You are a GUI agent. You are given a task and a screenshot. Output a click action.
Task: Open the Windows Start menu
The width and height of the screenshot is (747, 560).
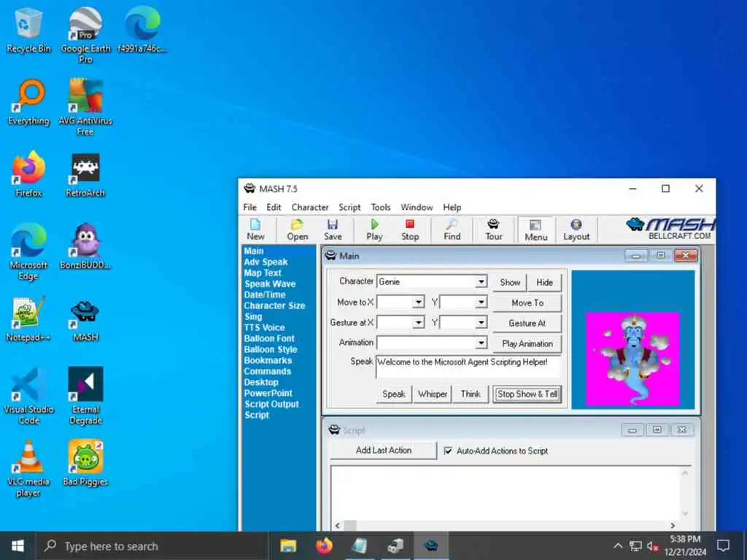(x=18, y=545)
